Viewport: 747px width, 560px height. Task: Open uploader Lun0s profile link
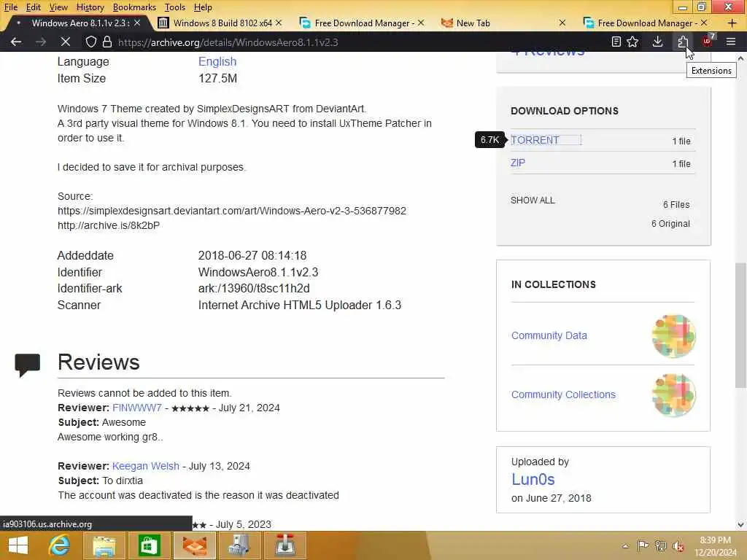(x=533, y=479)
